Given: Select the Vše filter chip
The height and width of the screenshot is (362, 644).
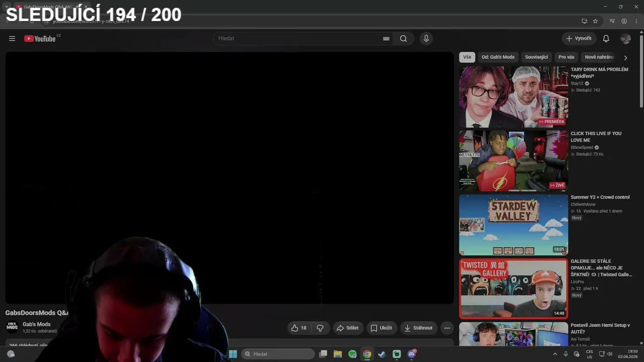Looking at the screenshot, I should [467, 57].
